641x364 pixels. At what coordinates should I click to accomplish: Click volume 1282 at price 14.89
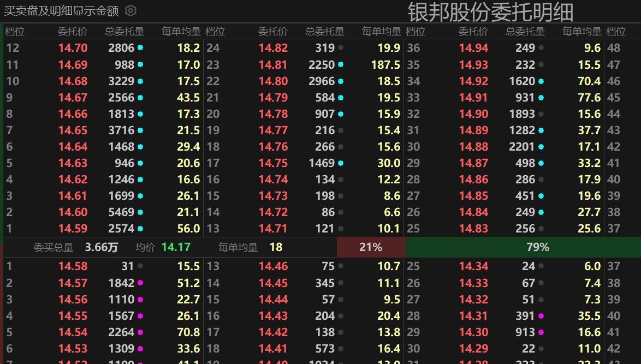pyautogui.click(x=522, y=130)
